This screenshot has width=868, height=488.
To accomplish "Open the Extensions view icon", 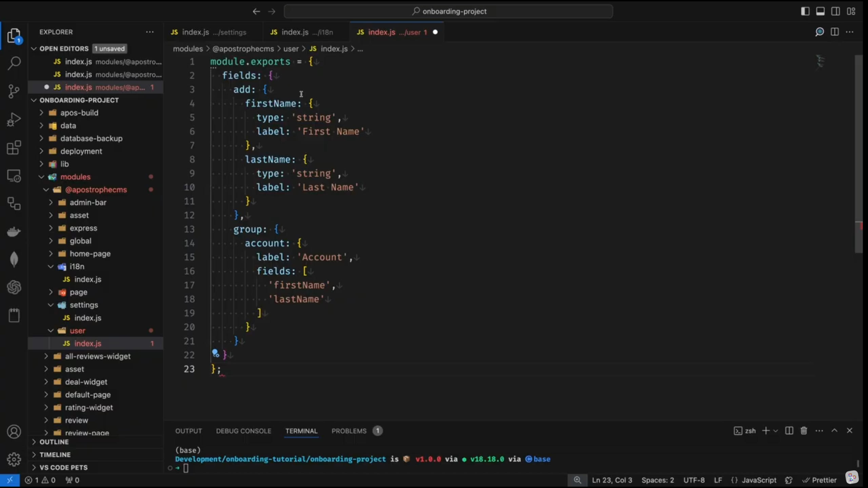I will coord(14,148).
